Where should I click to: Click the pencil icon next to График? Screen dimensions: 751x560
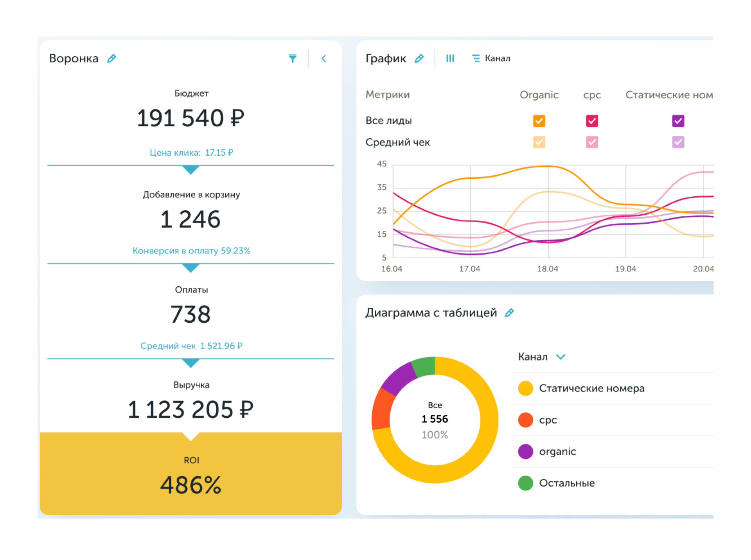(x=419, y=59)
